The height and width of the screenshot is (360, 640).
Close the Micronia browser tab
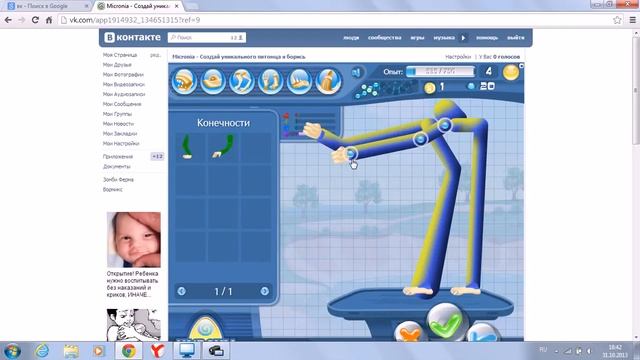click(177, 6)
